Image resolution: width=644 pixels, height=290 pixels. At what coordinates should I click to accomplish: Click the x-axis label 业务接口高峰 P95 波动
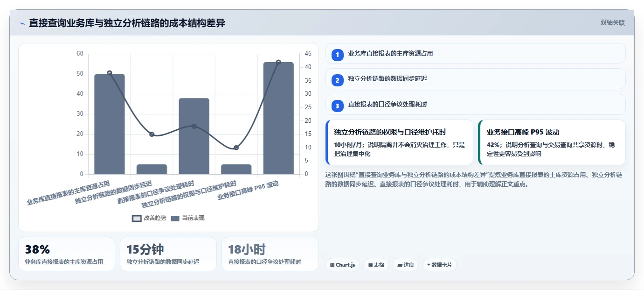pos(248,190)
